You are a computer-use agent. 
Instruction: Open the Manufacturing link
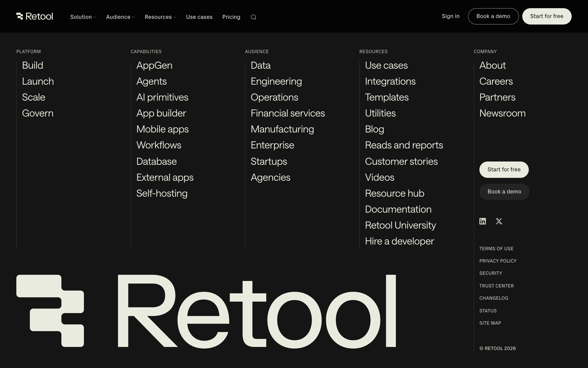[282, 129]
